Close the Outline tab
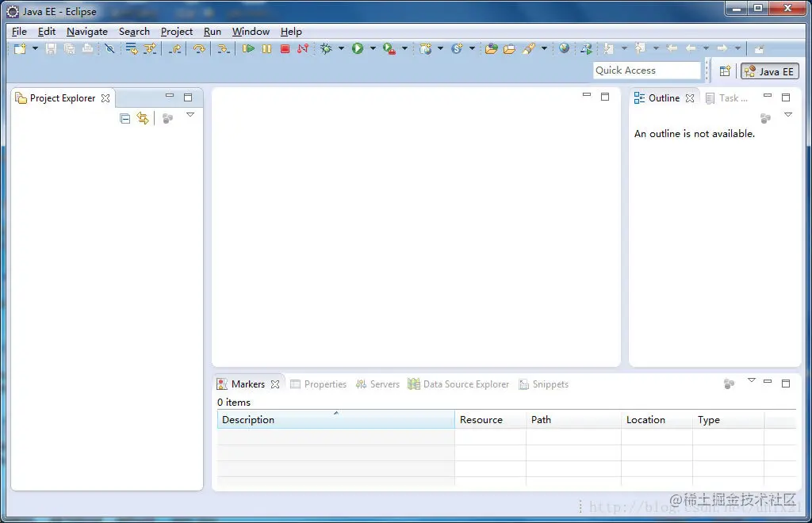This screenshot has height=523, width=812. click(690, 98)
